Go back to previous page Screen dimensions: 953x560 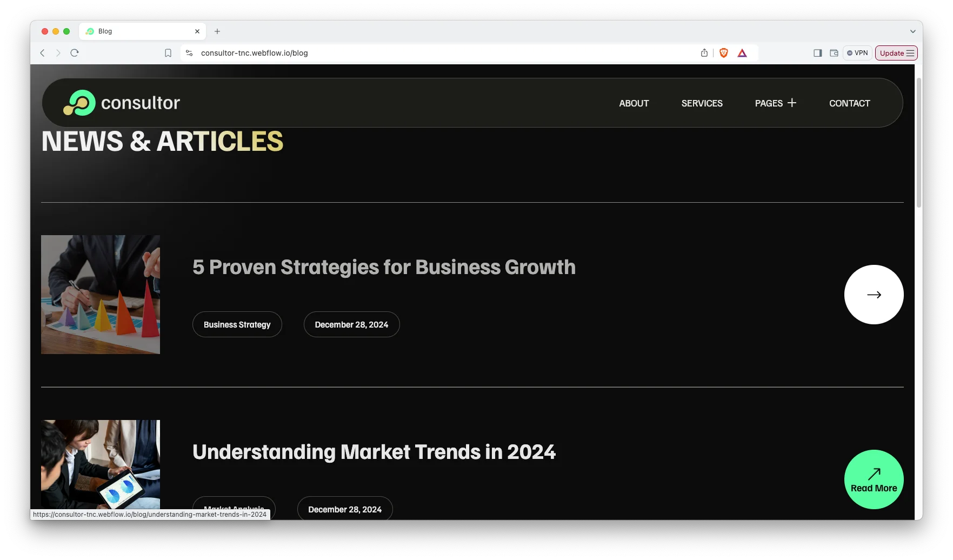pyautogui.click(x=42, y=53)
